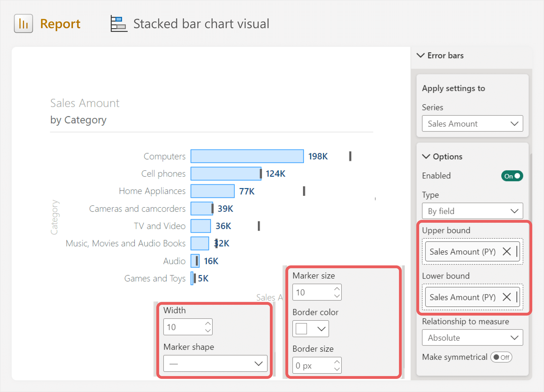This screenshot has width=544, height=392.
Task: Select the Cell phones bar
Action: [226, 174]
